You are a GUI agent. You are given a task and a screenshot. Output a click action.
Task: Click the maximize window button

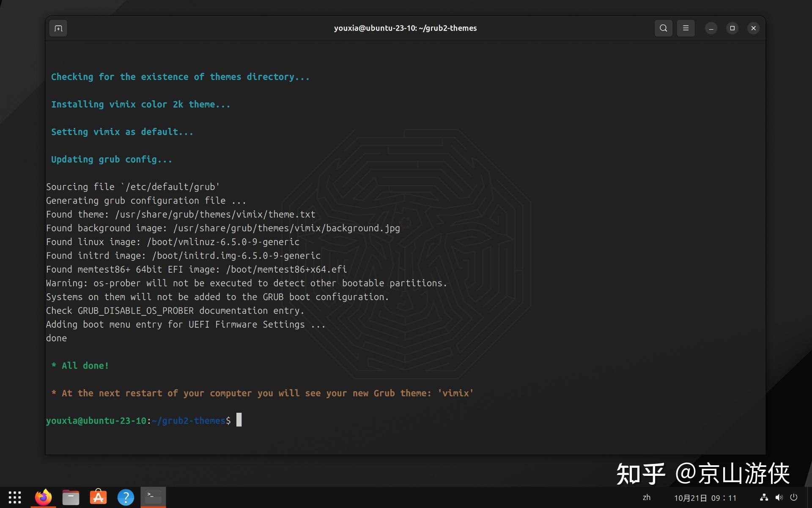pos(732,28)
